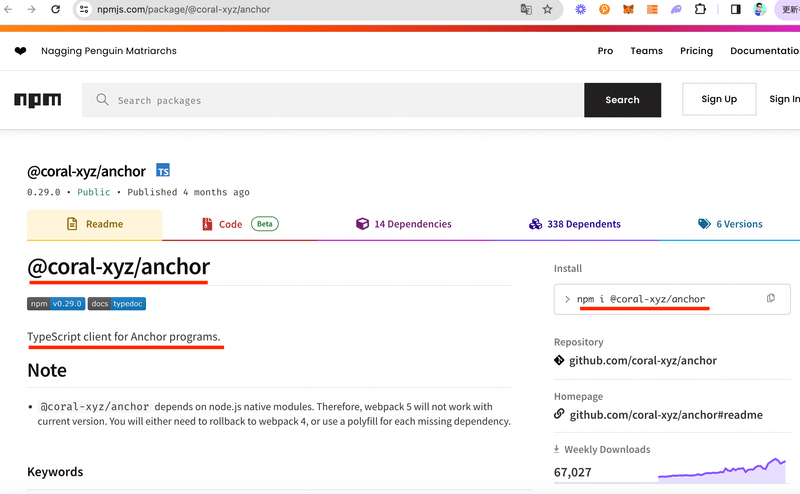The image size is (800, 494).
Task: Switch to the 6 Versions tab
Action: coord(730,224)
